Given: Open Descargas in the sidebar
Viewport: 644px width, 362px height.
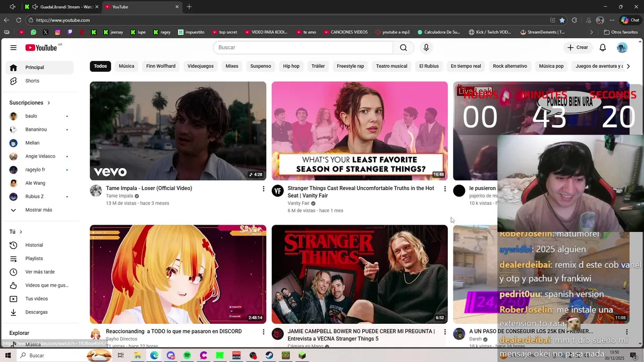Looking at the screenshot, I should 40,312.
